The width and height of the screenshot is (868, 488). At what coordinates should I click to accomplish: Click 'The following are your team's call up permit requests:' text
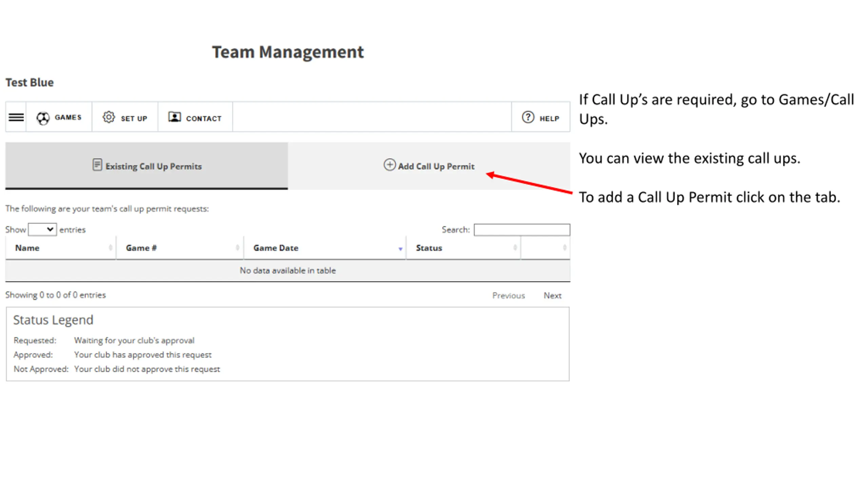pyautogui.click(x=107, y=209)
